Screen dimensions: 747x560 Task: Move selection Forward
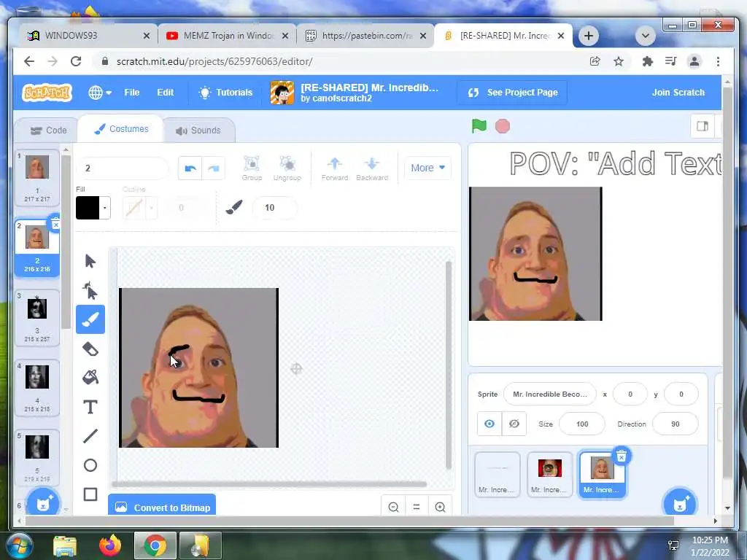pos(334,168)
